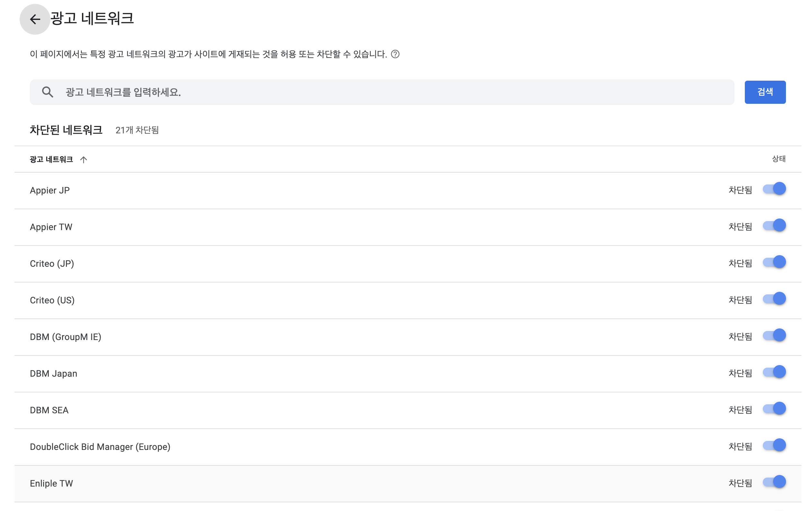Open the help tooltip question mark icon
The height and width of the screenshot is (511, 812).
[x=395, y=55]
